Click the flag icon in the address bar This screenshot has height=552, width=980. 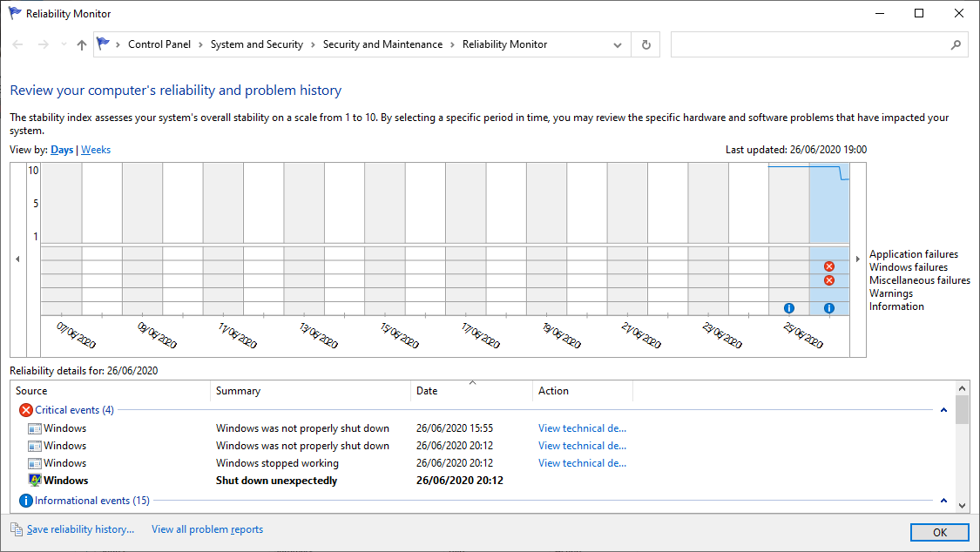pos(103,44)
